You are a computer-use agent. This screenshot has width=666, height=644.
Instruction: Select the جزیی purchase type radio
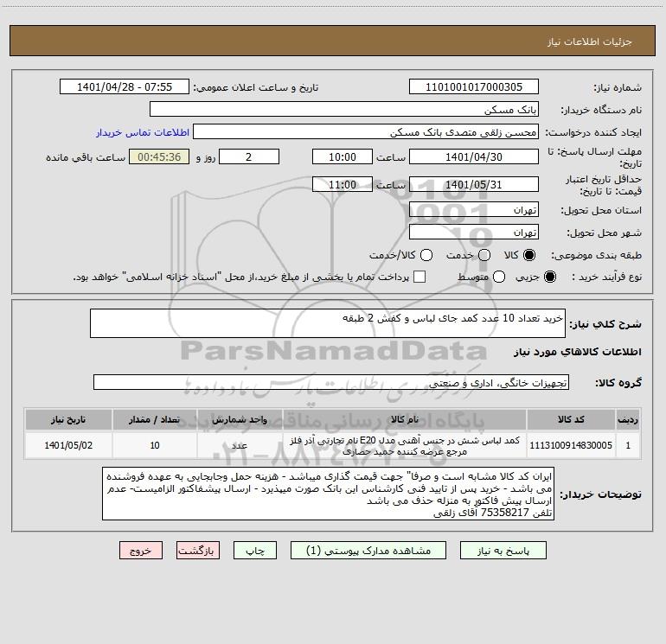point(549,277)
